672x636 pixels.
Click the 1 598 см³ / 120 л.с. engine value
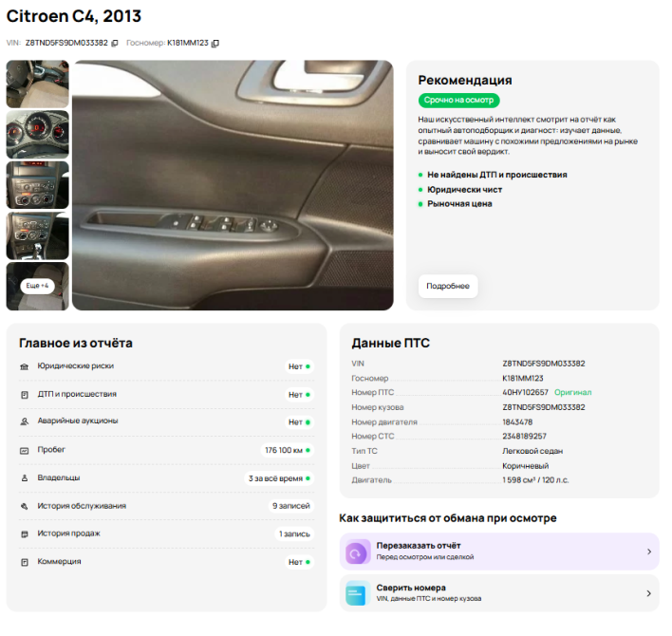(x=535, y=480)
